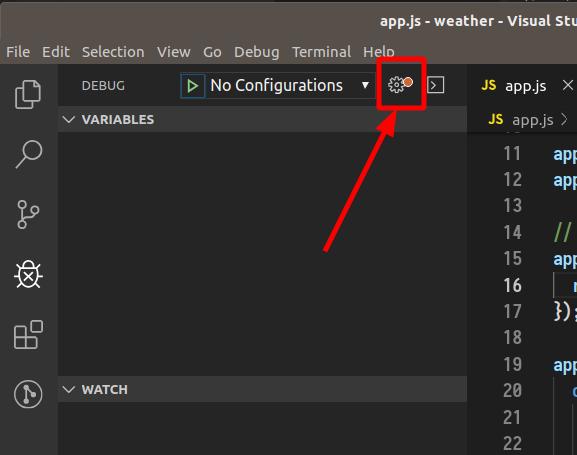Open the Selection menu
The width and height of the screenshot is (577, 455).
[x=113, y=52]
